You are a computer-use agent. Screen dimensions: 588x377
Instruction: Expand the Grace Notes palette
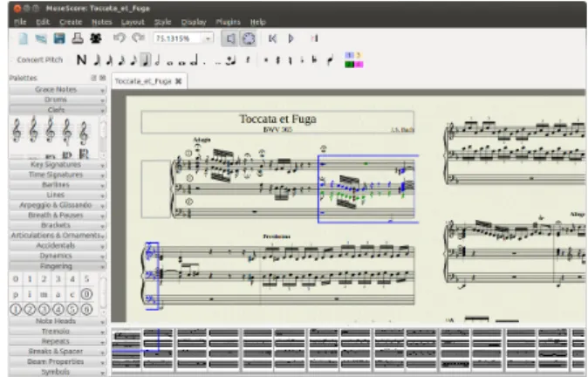coord(58,90)
